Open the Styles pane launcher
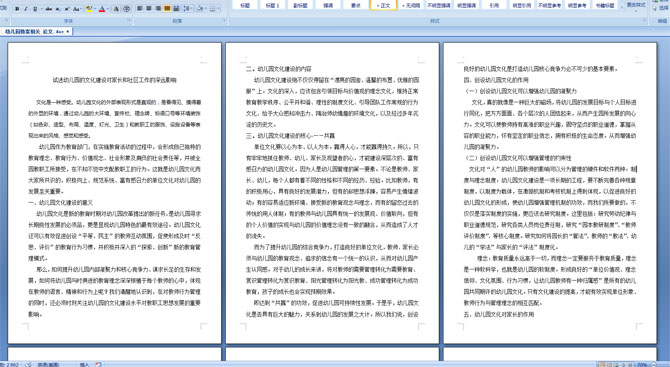 [644, 21]
